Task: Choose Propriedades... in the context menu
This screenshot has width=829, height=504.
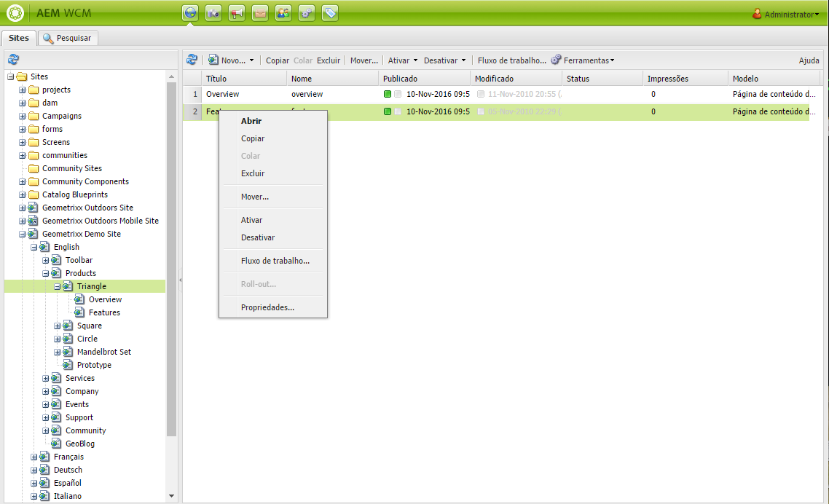Action: pos(272,307)
